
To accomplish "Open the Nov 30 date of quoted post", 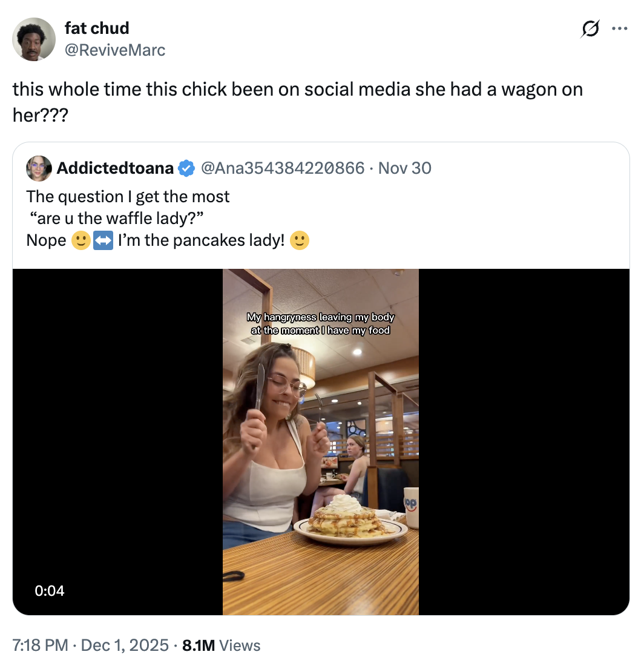I will 404,168.
